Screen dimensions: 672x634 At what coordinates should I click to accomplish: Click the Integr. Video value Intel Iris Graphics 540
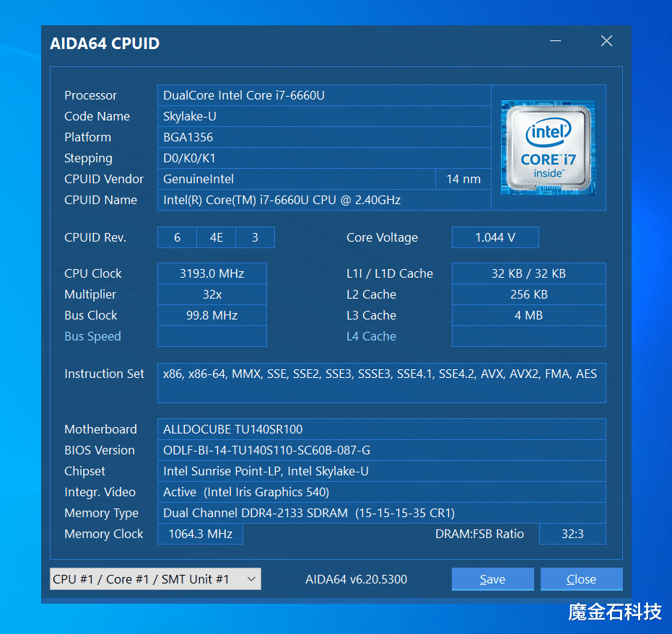pos(382,492)
